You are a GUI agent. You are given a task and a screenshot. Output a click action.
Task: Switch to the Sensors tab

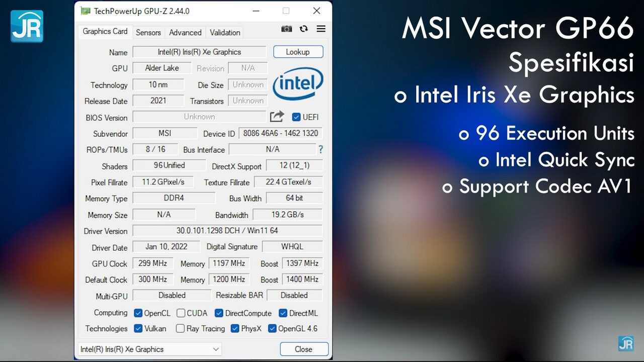click(x=148, y=32)
